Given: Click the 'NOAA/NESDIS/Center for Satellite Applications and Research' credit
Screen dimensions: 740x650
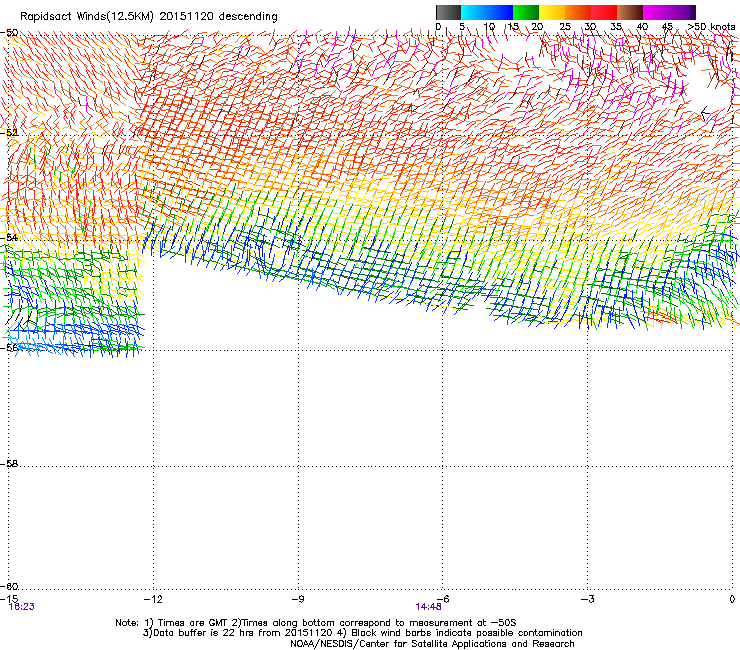Looking at the screenshot, I should tap(432, 644).
